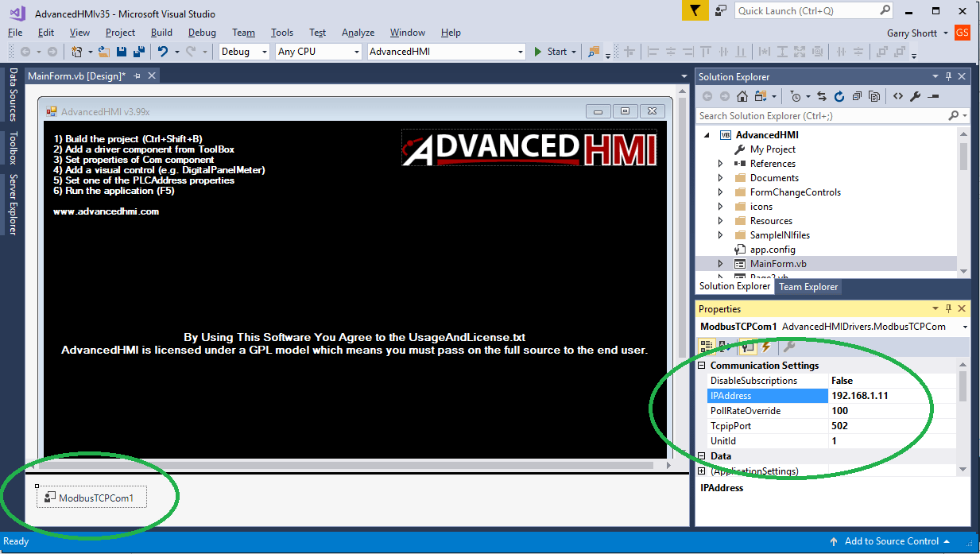Open Toolbox side tab

point(14,148)
